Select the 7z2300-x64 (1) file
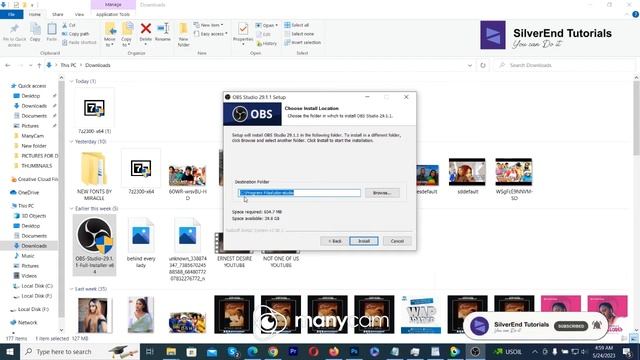 point(94,111)
